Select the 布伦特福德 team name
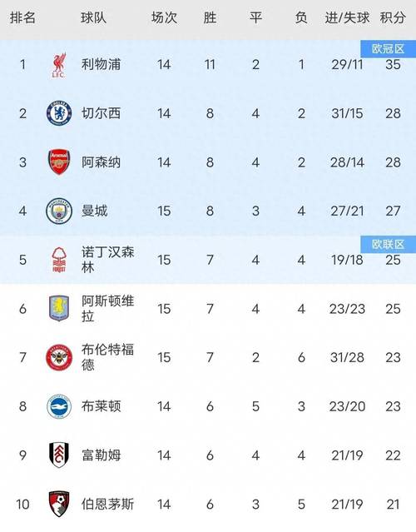Viewport: 416px width, 532px height. (x=108, y=357)
